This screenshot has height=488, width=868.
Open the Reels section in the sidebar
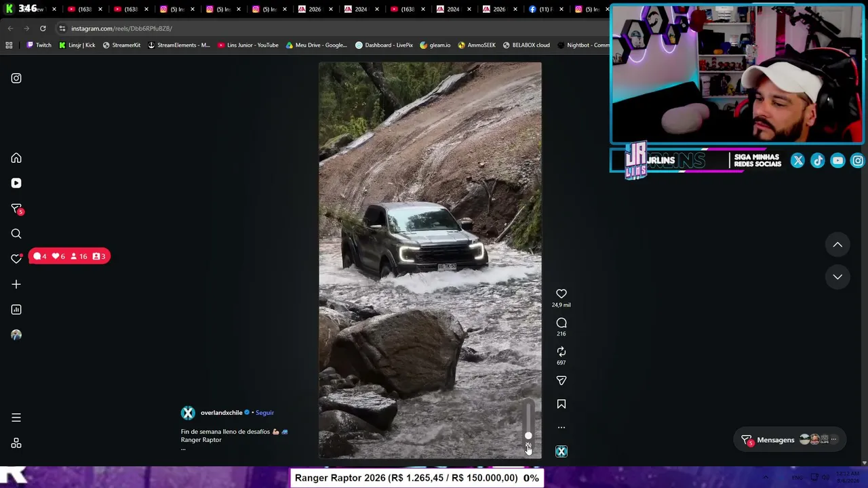(16, 183)
